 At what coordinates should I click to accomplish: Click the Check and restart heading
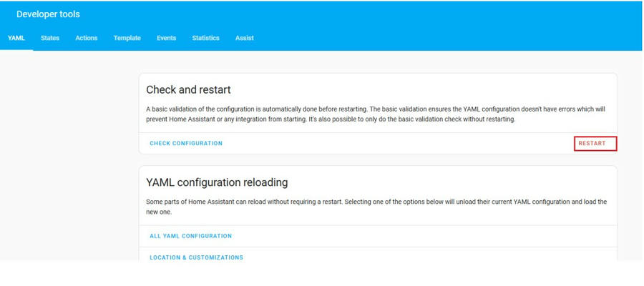(x=188, y=90)
